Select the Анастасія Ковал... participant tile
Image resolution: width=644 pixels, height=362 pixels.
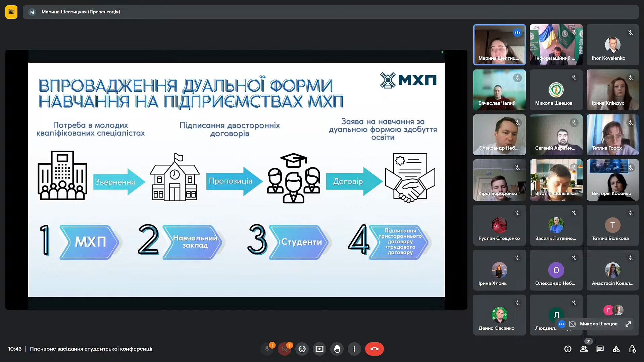click(x=613, y=270)
